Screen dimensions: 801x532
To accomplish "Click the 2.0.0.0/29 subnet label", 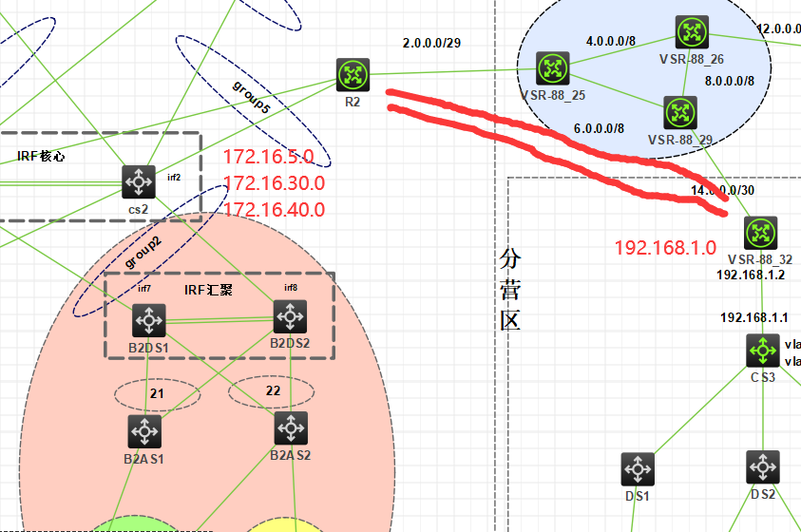I will coord(431,43).
